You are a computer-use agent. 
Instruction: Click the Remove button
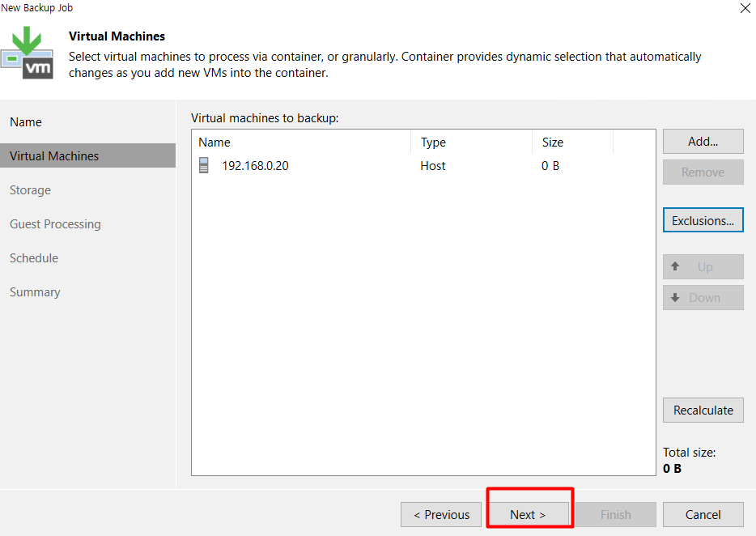(703, 172)
